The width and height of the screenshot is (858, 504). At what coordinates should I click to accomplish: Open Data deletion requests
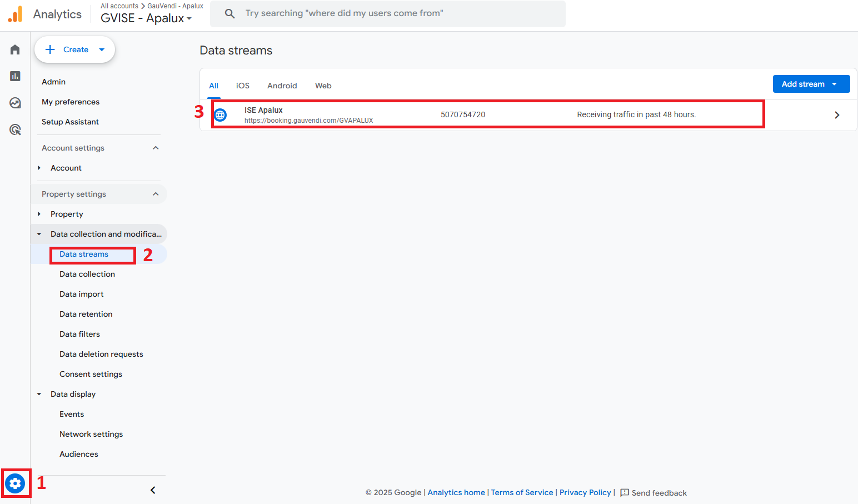(x=101, y=354)
